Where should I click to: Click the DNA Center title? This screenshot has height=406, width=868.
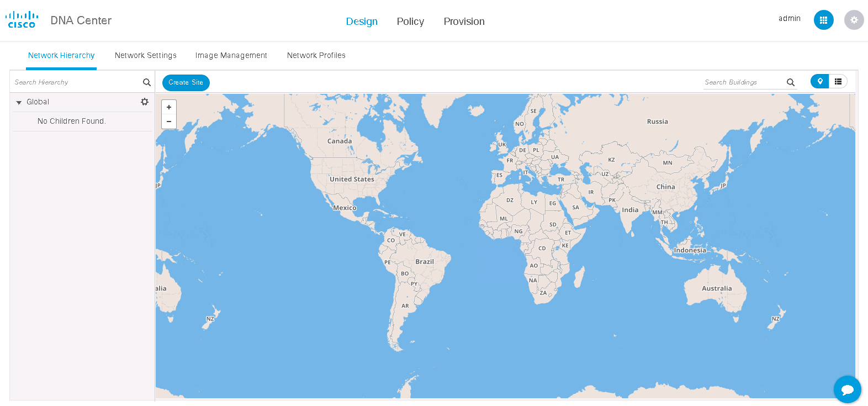pyautogui.click(x=81, y=20)
